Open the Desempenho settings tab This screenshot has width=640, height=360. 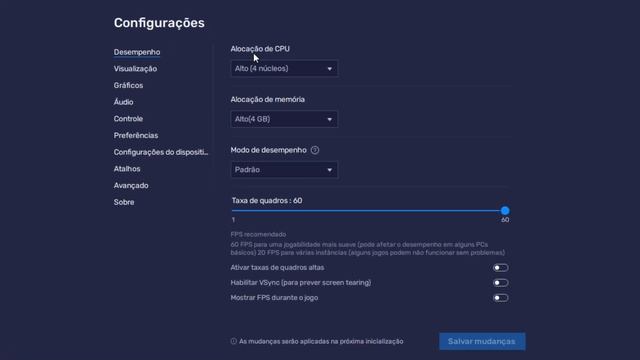[x=137, y=52]
